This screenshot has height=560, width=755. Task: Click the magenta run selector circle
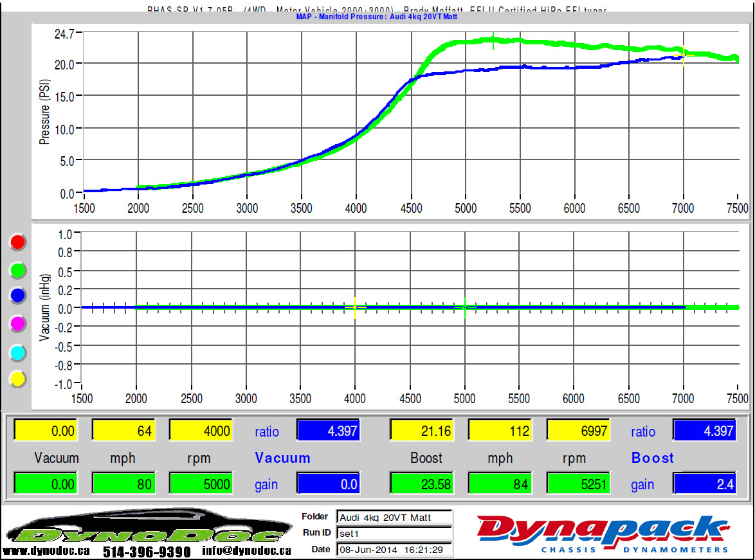18,323
